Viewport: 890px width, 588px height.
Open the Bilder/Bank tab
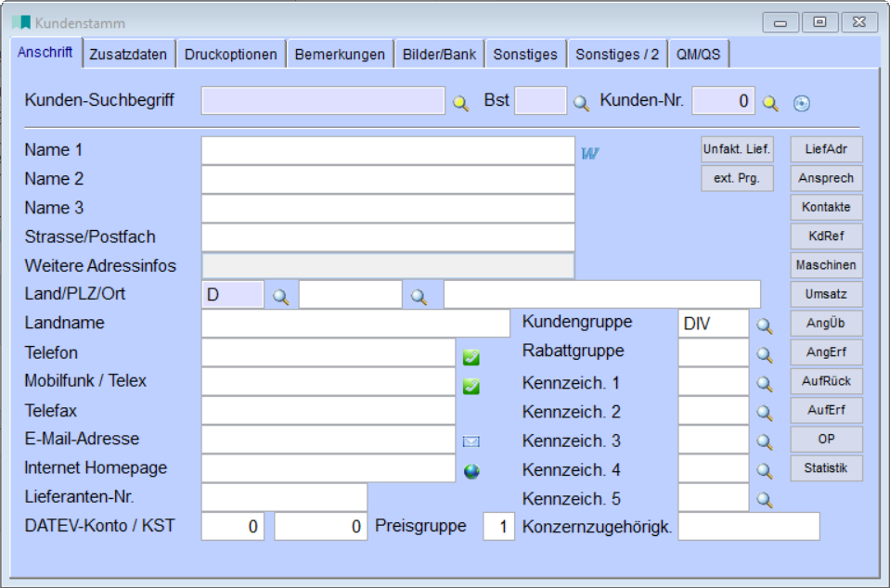(439, 55)
